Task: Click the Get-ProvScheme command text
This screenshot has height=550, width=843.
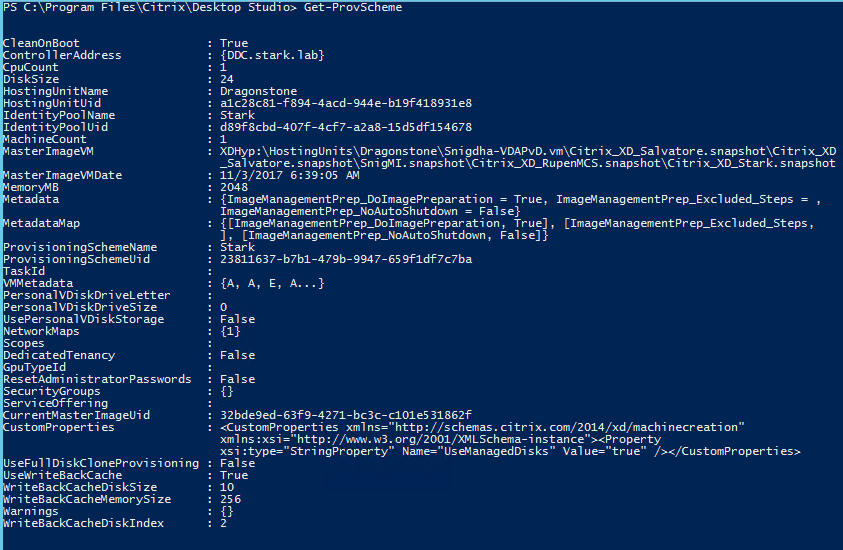Action: click(353, 8)
